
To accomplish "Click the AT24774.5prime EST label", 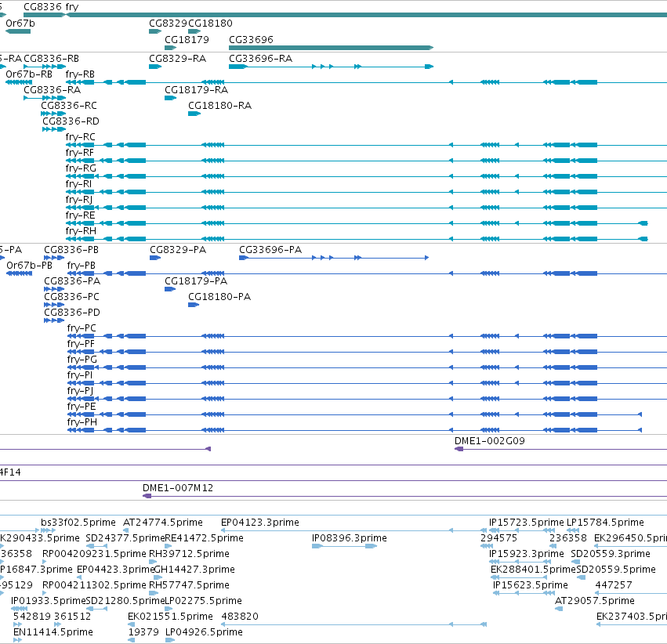I will pos(163,523).
